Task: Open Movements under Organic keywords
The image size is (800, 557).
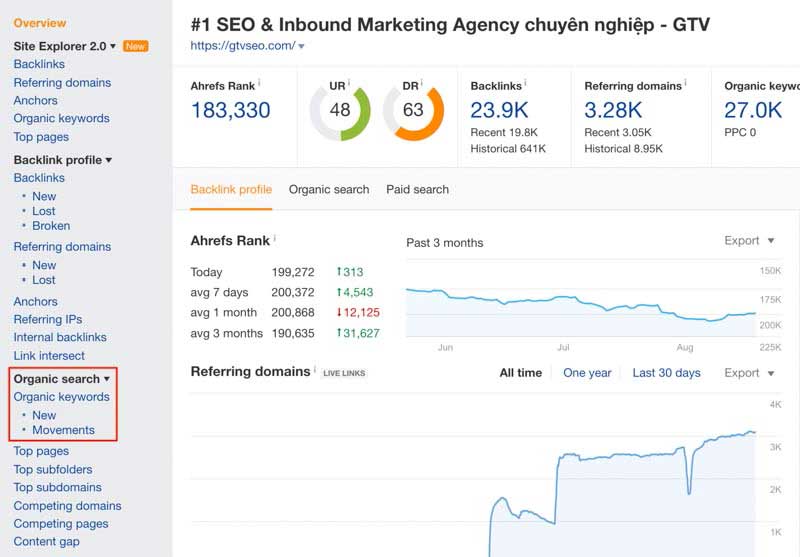Action: pyautogui.click(x=63, y=430)
